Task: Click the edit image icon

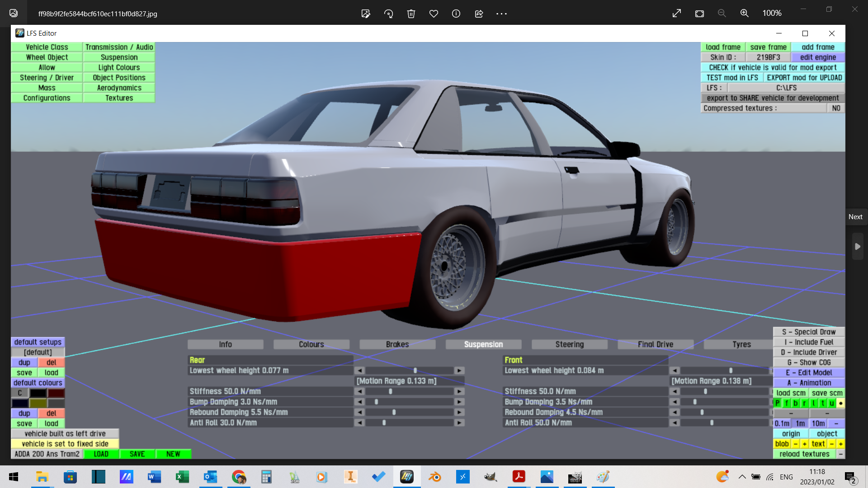Action: [366, 14]
